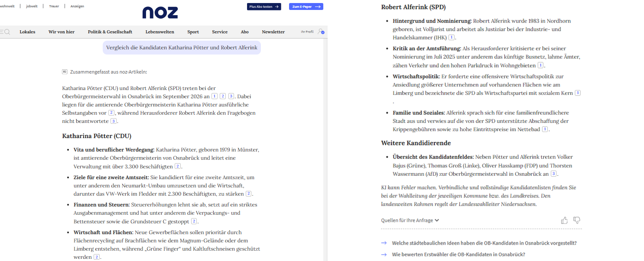Open citation 2 after 'Grundsteuer C gestoppt'
644x261 pixels.
point(194,222)
